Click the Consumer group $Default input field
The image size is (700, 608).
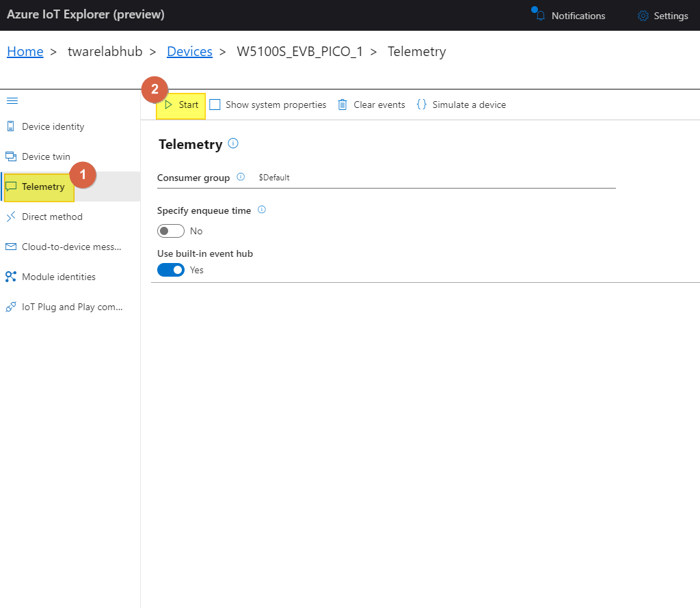click(435, 178)
